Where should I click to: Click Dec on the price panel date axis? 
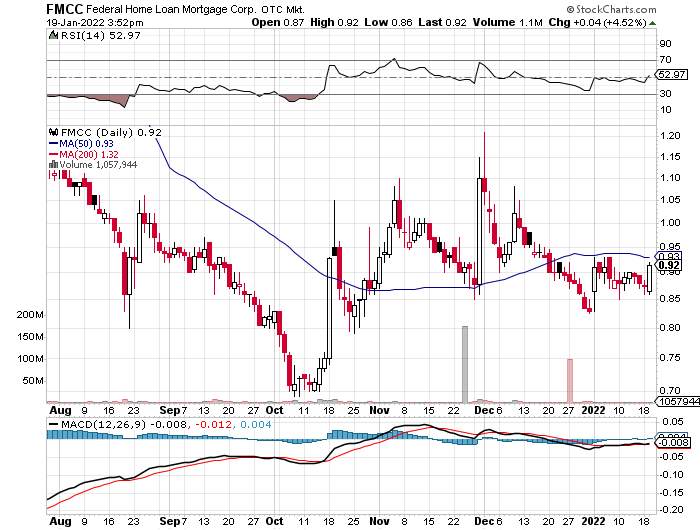484,410
